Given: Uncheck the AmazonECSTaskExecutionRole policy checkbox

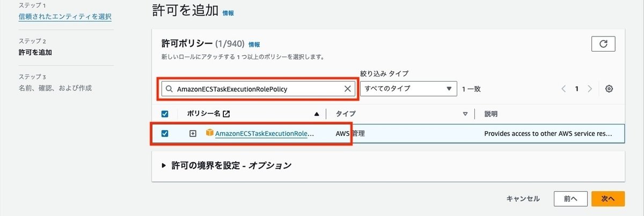Looking at the screenshot, I should pos(165,133).
